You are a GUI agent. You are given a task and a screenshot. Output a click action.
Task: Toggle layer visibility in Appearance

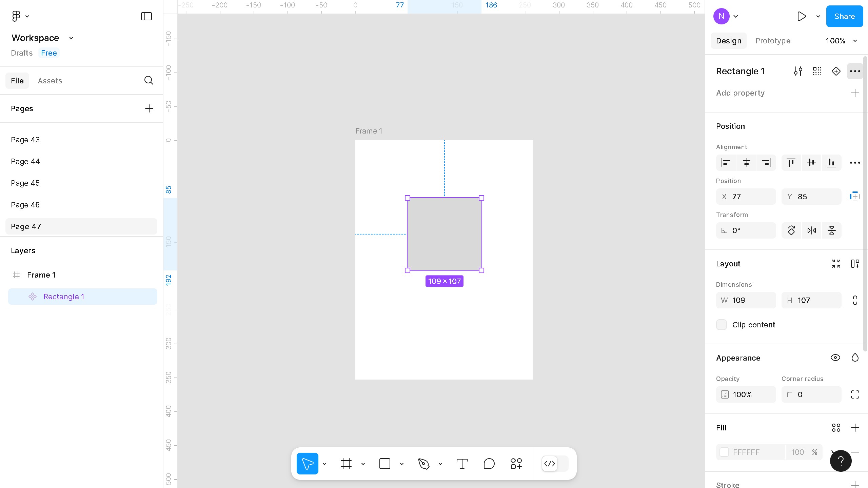[835, 358]
